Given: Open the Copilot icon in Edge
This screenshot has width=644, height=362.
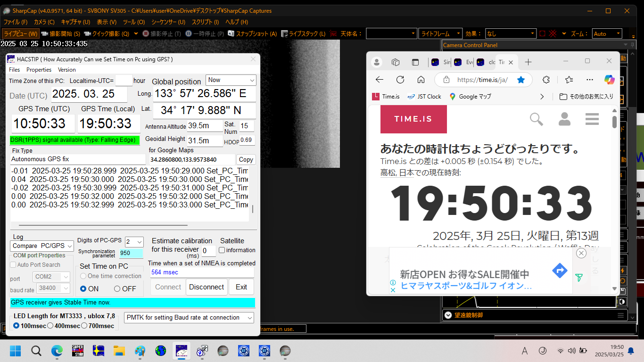Looking at the screenshot, I should pyautogui.click(x=610, y=80).
